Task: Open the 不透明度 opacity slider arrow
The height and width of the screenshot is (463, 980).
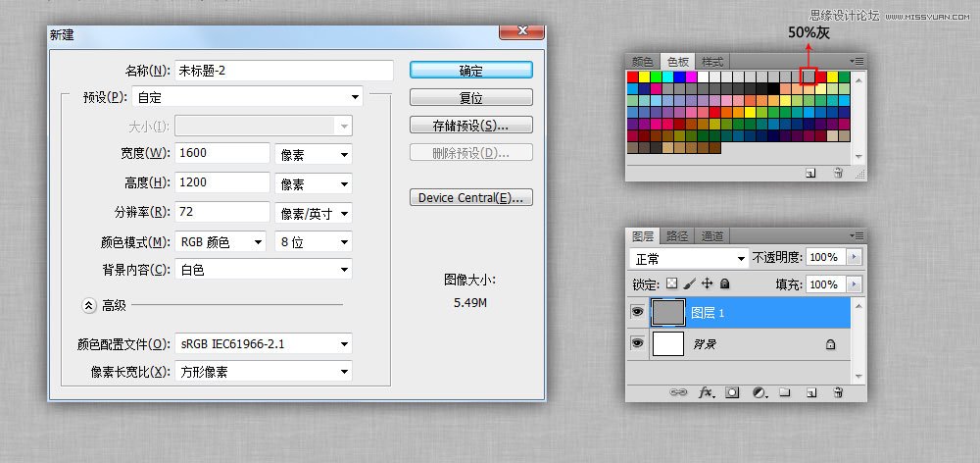Action: (855, 257)
